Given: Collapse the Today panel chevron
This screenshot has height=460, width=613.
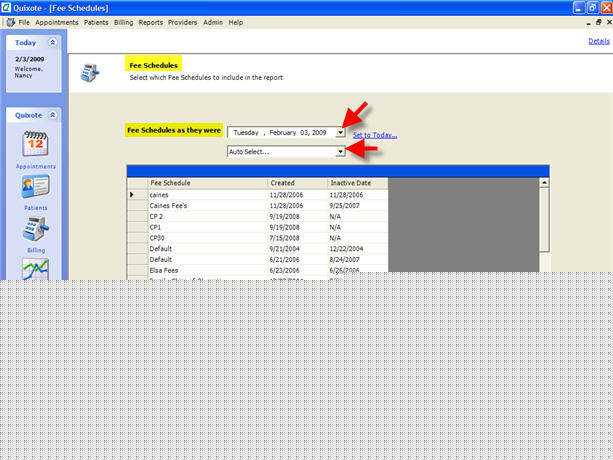Looking at the screenshot, I should click(x=52, y=42).
